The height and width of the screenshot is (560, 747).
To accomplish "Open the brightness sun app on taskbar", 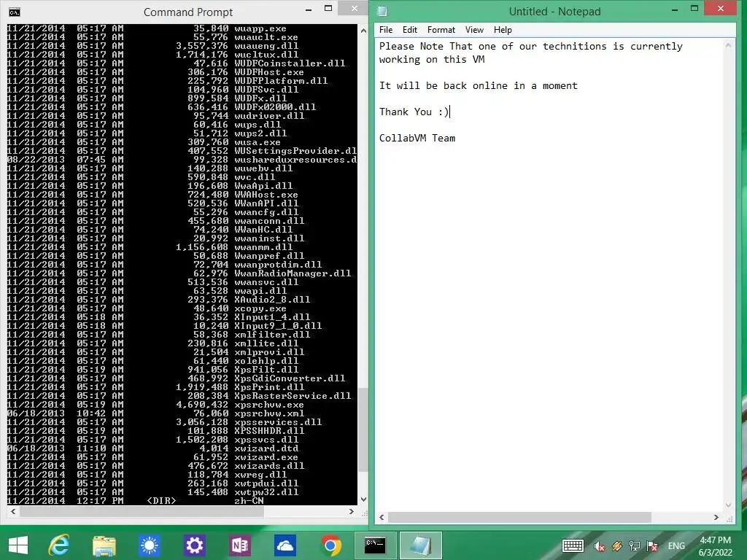I will [x=149, y=545].
